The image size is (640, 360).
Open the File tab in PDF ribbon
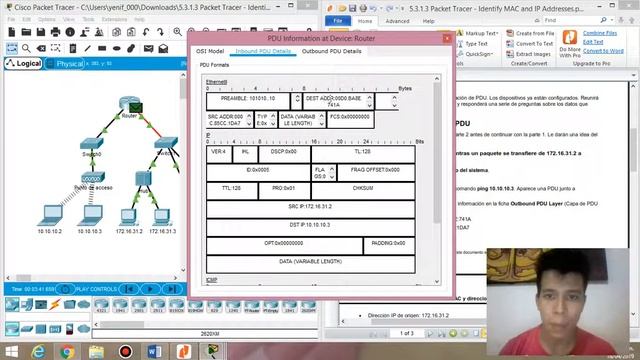[x=338, y=20]
